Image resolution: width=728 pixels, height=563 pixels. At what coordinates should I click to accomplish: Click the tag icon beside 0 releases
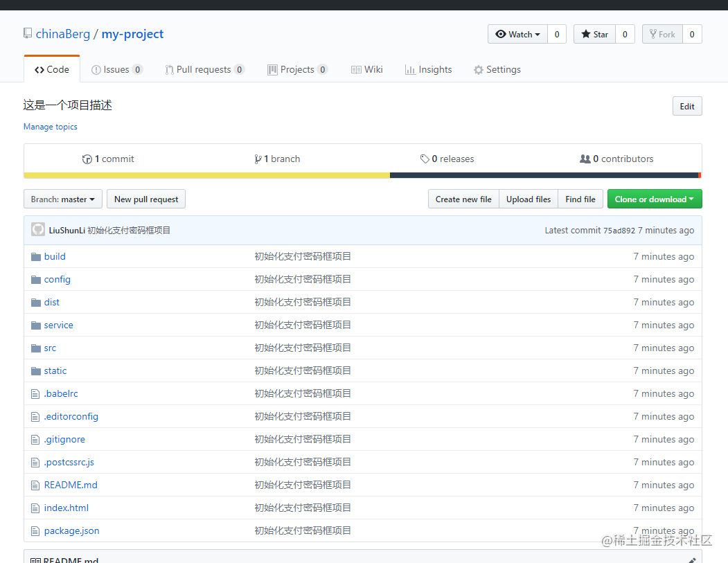425,159
